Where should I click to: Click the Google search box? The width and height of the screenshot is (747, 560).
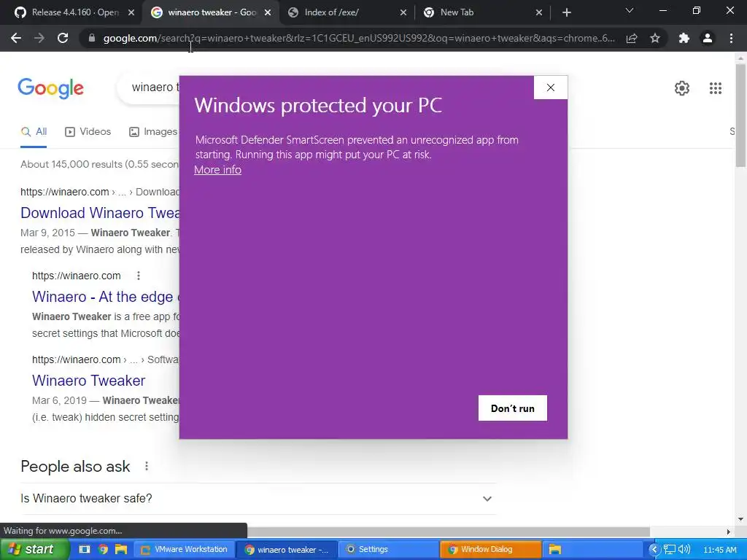pyautogui.click(x=148, y=87)
